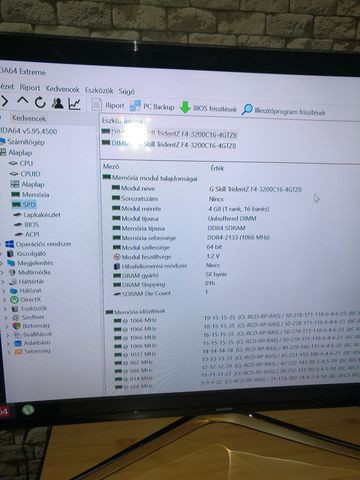Image resolution: width=360 pixels, height=480 pixels.
Task: Open the user manager icon
Action: [x=58, y=103]
